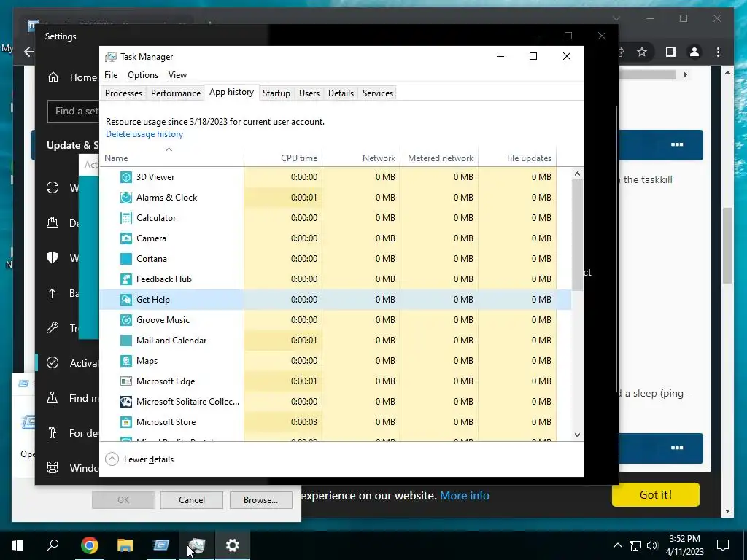
Task: Click the Home icon in Settings window
Action: (x=53, y=77)
